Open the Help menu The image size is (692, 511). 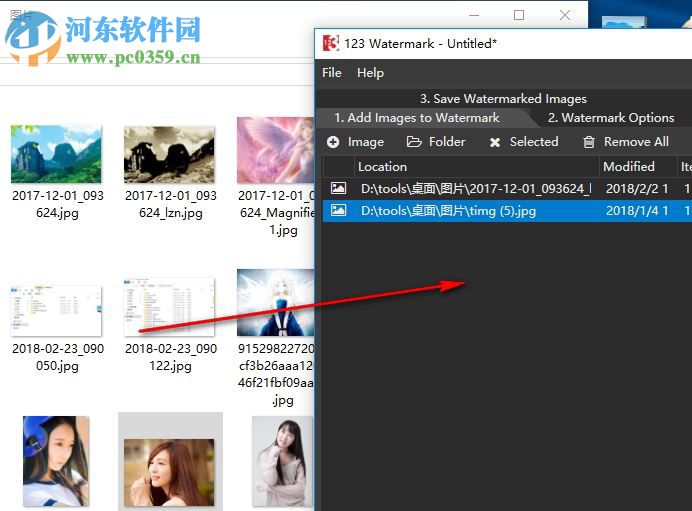(370, 73)
